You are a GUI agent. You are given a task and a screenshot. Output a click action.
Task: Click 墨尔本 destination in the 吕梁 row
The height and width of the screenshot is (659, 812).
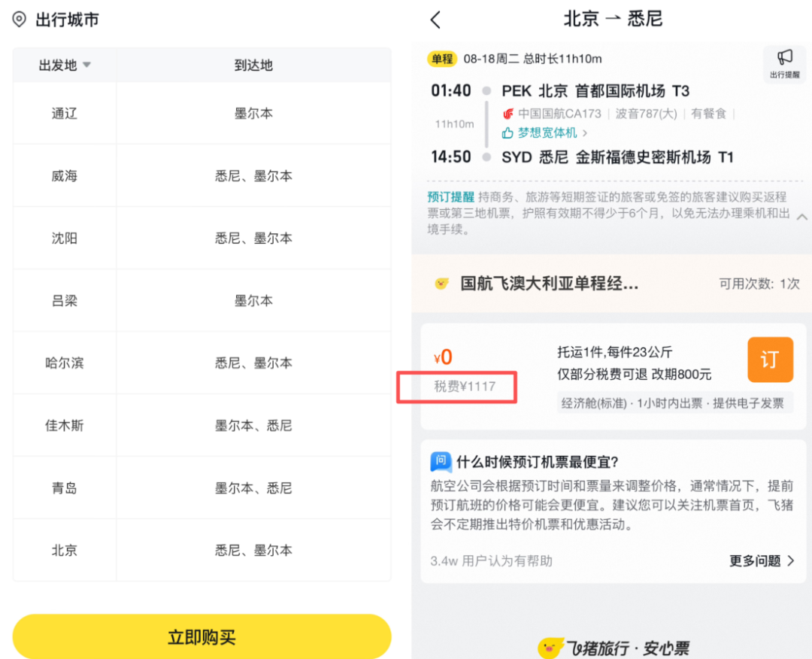[x=254, y=300]
